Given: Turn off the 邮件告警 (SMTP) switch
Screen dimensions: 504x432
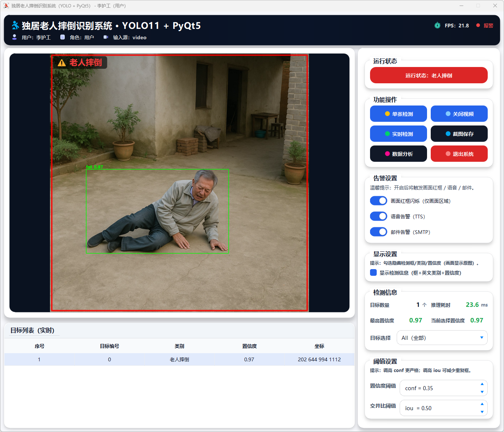Looking at the screenshot, I should [x=379, y=232].
